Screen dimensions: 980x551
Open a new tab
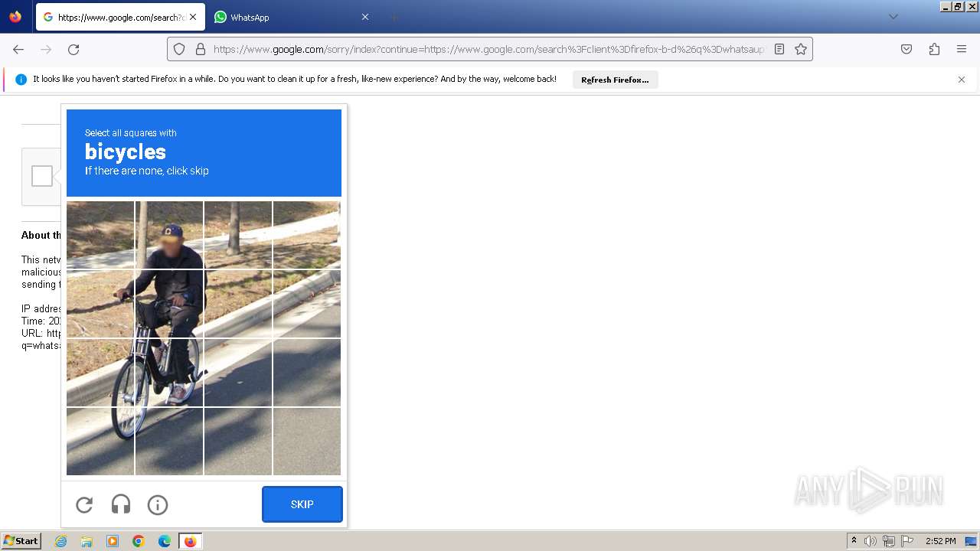[x=394, y=17]
